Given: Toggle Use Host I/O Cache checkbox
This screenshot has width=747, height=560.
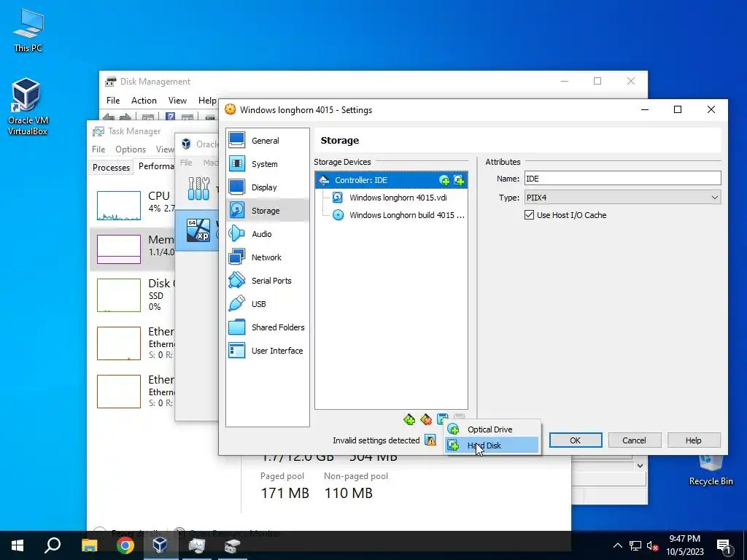Looking at the screenshot, I should pyautogui.click(x=530, y=215).
